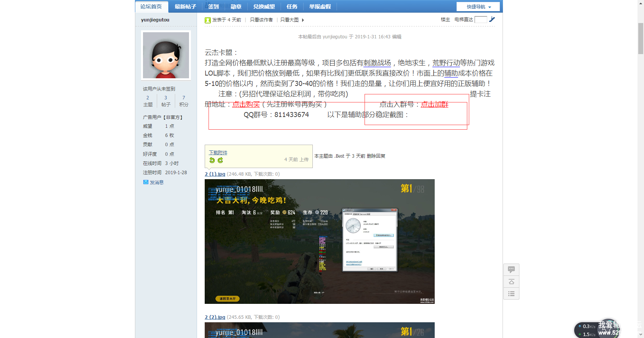Image resolution: width=644 pixels, height=338 pixels.
Task: Click the page scroll-down arrow
Action: click(641, 335)
